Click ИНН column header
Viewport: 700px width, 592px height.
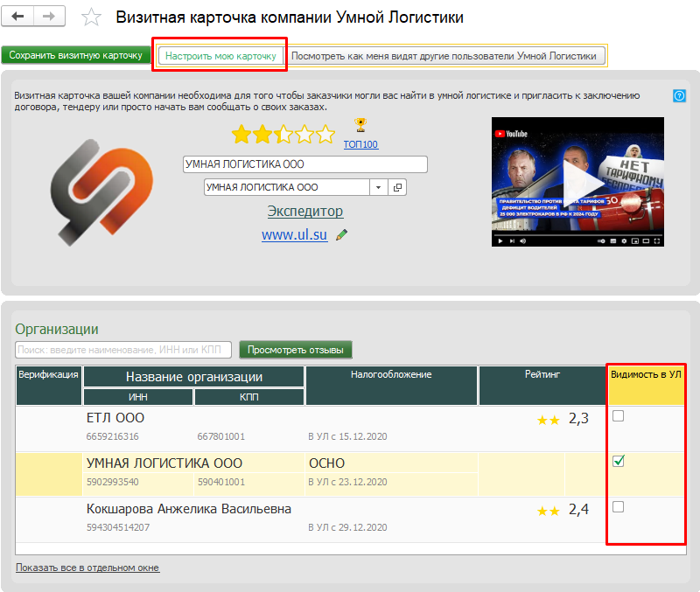pyautogui.click(x=138, y=397)
